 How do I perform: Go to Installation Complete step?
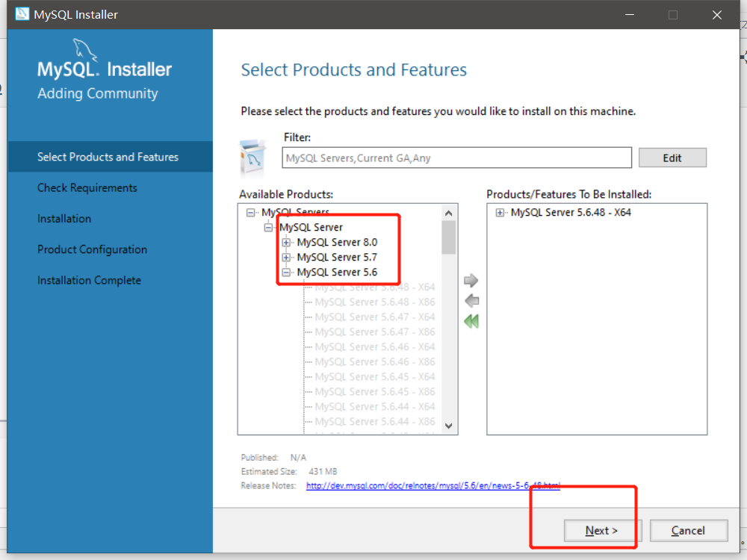(x=89, y=281)
